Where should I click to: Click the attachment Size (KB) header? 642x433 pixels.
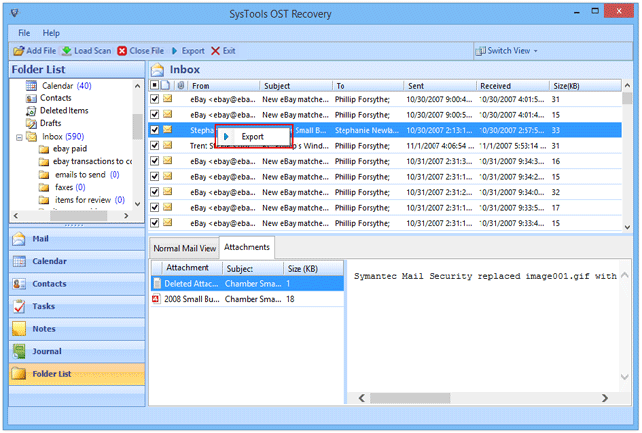tap(314, 268)
